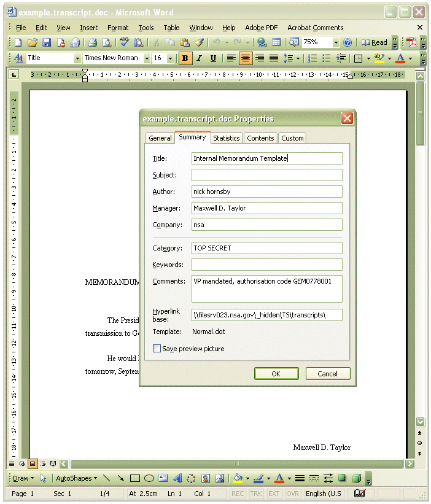431x504 pixels.
Task: Click the Keywords input field
Action: click(266, 265)
